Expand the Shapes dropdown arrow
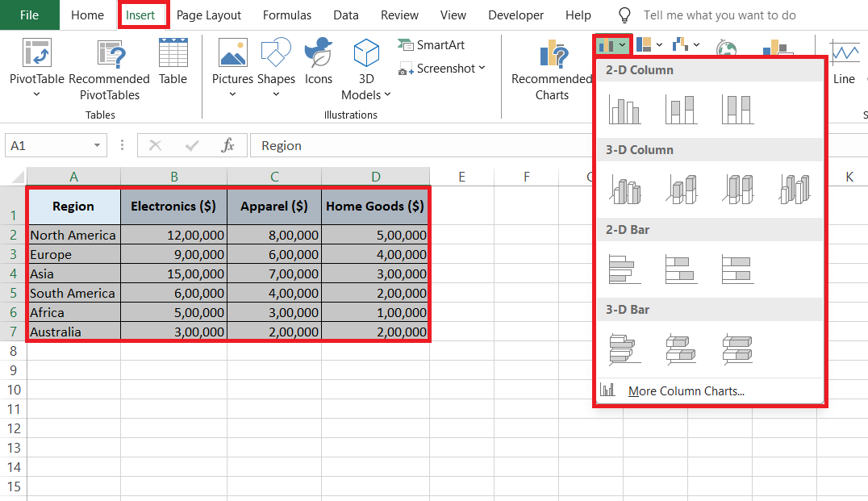The height and width of the screenshot is (501, 868). (276, 94)
